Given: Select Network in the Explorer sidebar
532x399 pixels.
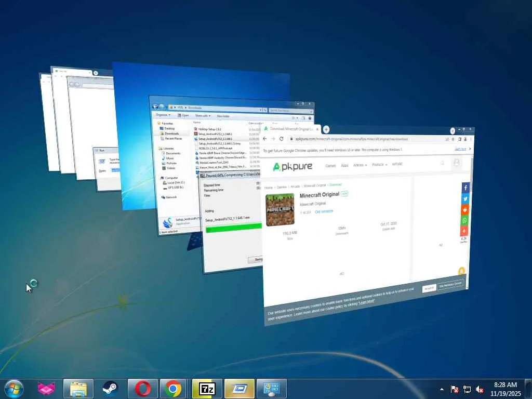Looking at the screenshot, I should (169, 197).
